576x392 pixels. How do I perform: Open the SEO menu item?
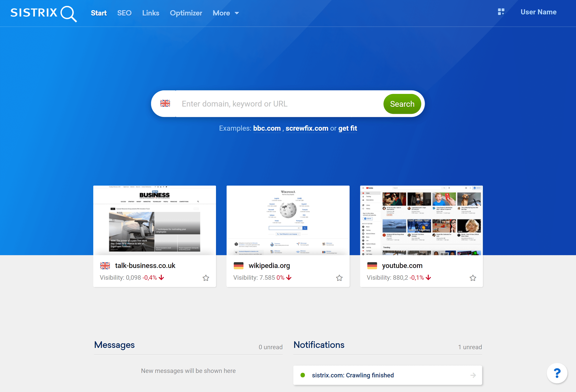125,13
